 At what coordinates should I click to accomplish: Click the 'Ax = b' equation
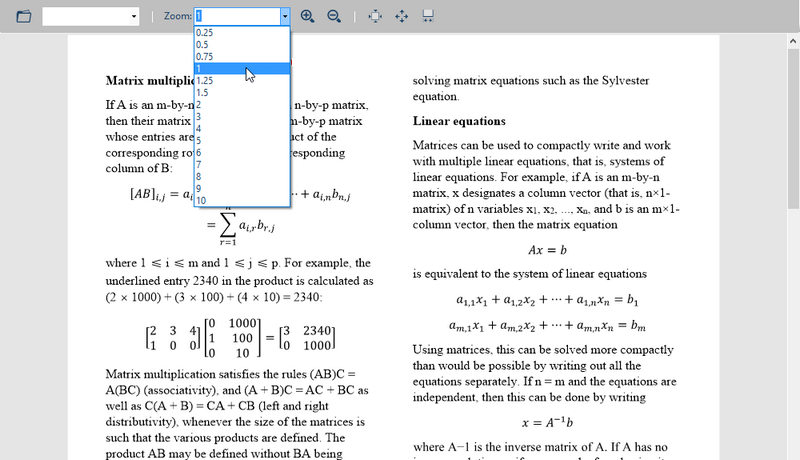pyautogui.click(x=547, y=250)
